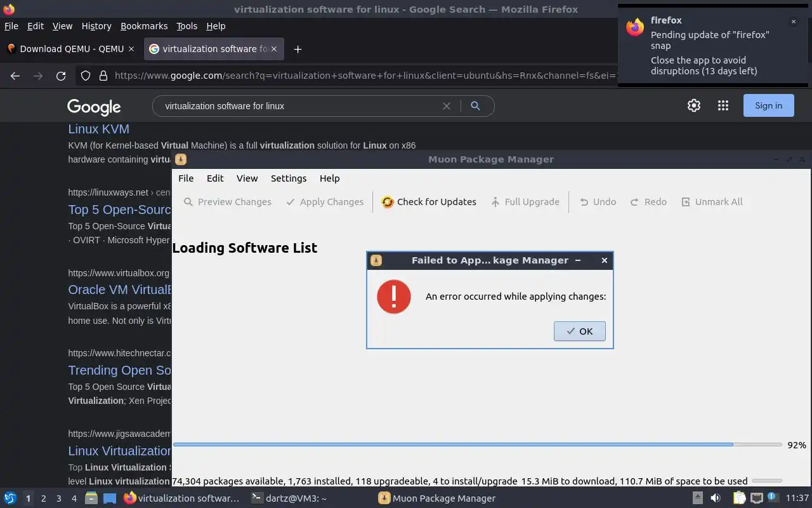Open Google quick settings gear
This screenshot has width=812, height=508.
[x=694, y=105]
